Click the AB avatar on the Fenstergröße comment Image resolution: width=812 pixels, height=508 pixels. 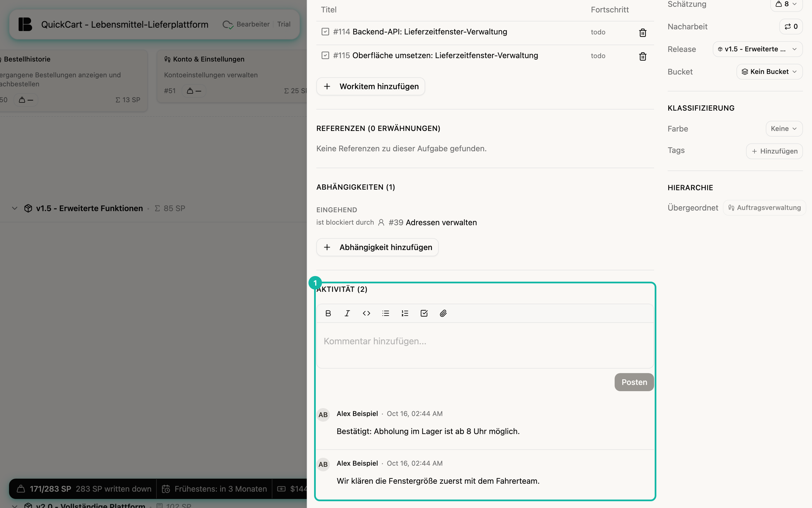tap(323, 464)
